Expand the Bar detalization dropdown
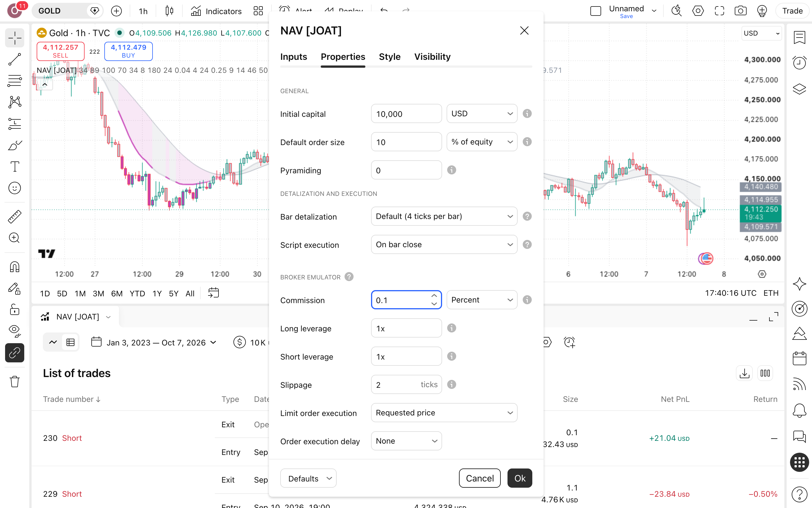The image size is (812, 508). coord(444,216)
